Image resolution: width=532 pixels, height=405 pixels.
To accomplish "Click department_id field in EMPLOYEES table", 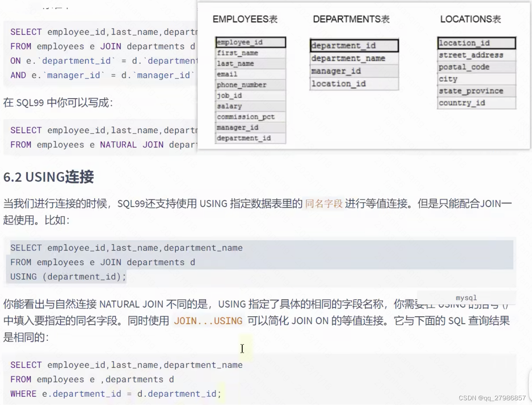I will [251, 138].
